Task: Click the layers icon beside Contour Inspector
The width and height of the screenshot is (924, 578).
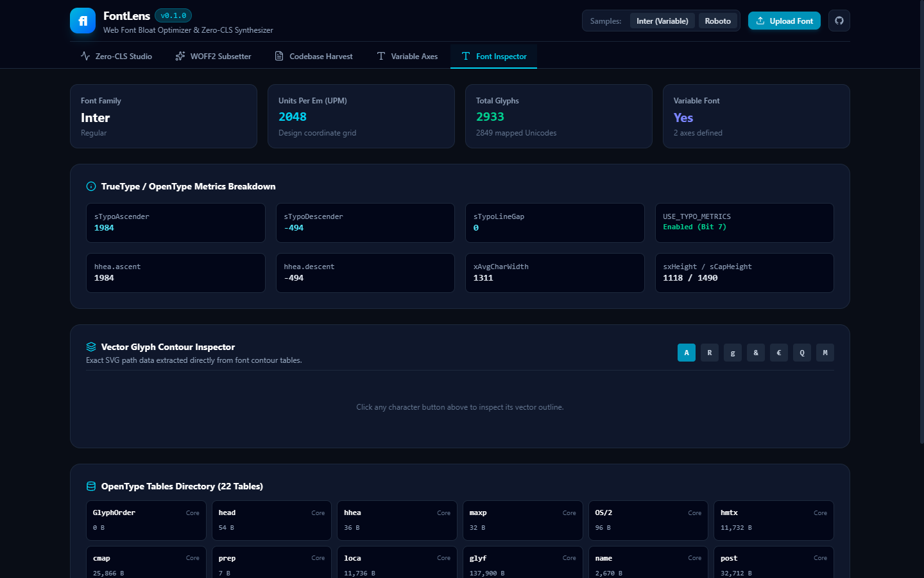Action: point(91,347)
